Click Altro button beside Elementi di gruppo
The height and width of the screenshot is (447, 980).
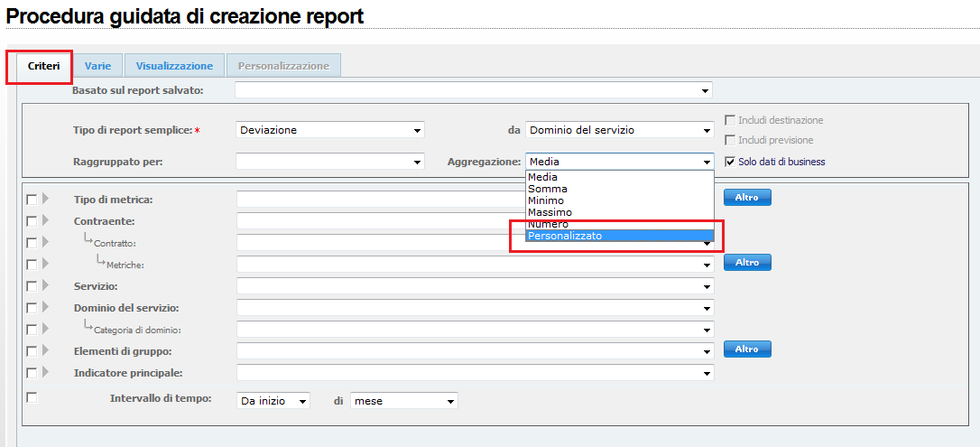(747, 349)
